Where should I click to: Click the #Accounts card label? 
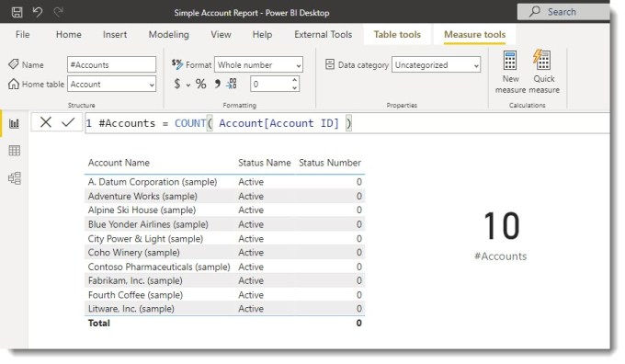[x=501, y=256]
